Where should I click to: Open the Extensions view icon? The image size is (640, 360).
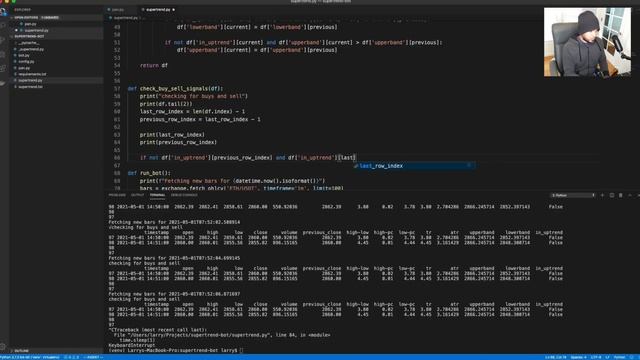tap(3, 68)
